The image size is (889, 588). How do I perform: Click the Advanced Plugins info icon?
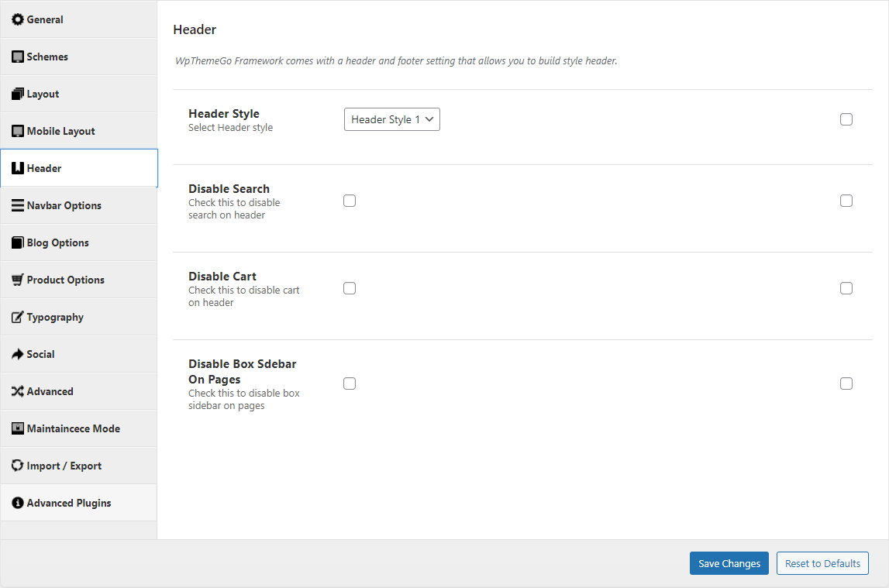(x=18, y=503)
